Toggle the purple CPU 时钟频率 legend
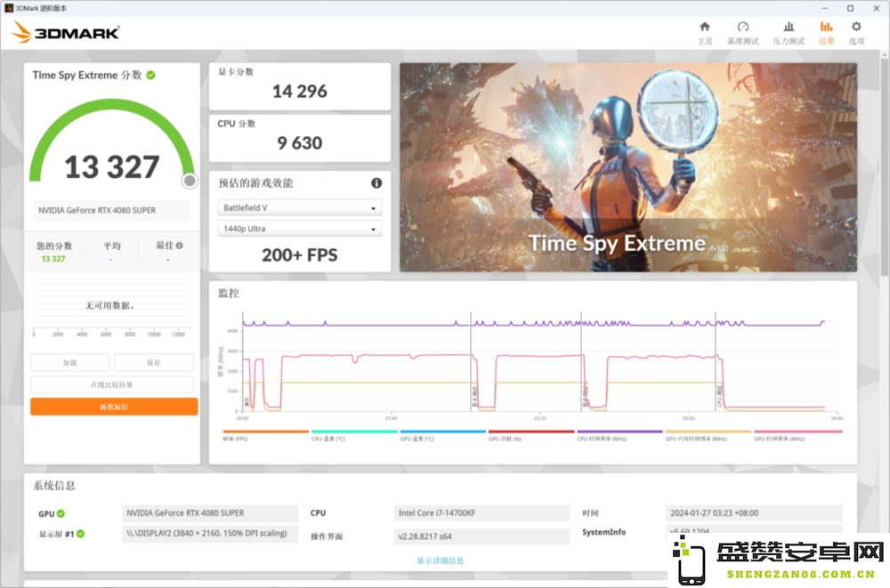 (619, 435)
